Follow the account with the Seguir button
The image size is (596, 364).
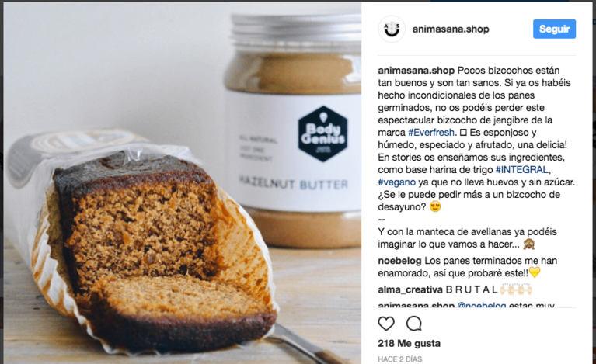pyautogui.click(x=554, y=29)
